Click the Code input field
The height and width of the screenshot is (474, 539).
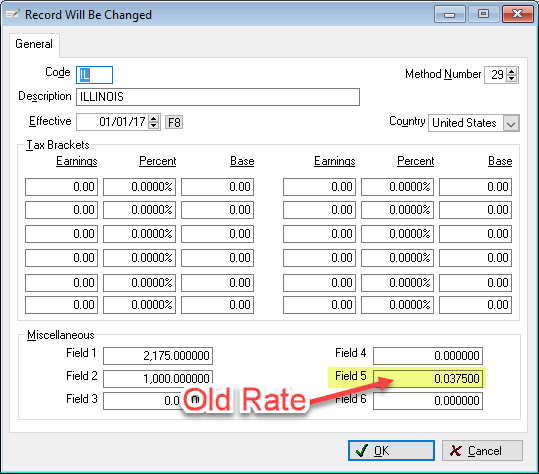tap(94, 75)
